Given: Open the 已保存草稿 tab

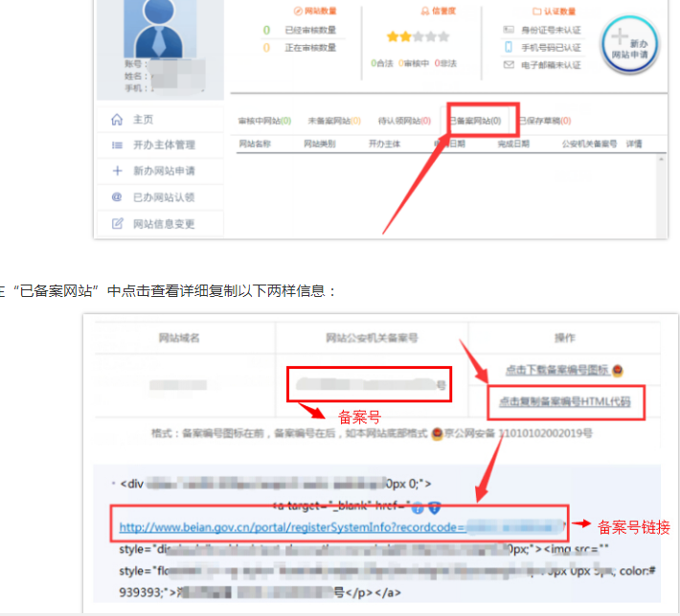Looking at the screenshot, I should 544,122.
